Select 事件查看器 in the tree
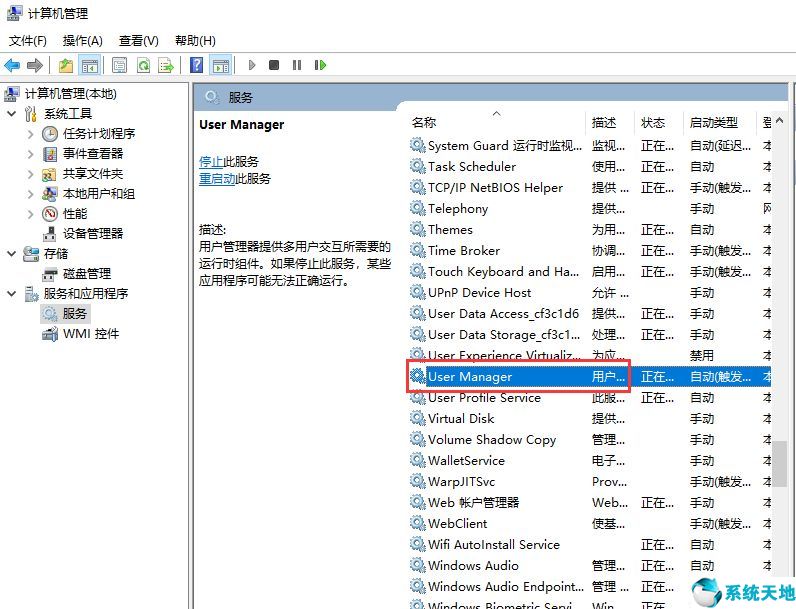The height and width of the screenshot is (609, 796). 93,154
